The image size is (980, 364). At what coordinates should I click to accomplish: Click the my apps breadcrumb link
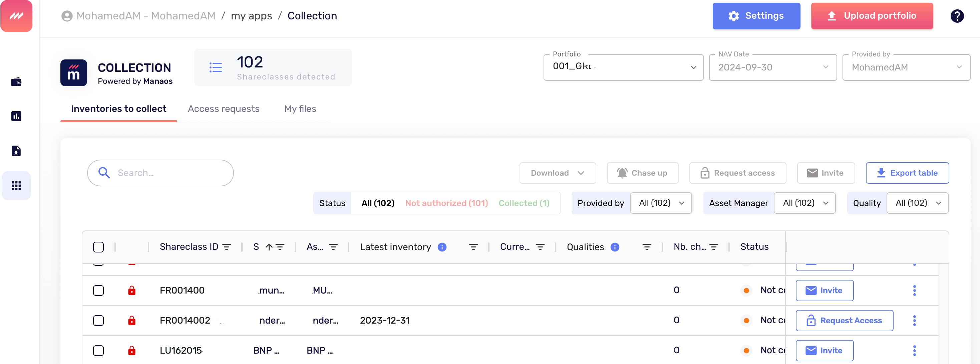coord(252,16)
